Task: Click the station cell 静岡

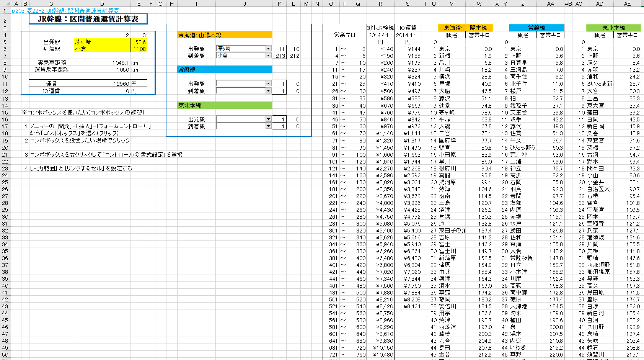Action: pos(452,299)
